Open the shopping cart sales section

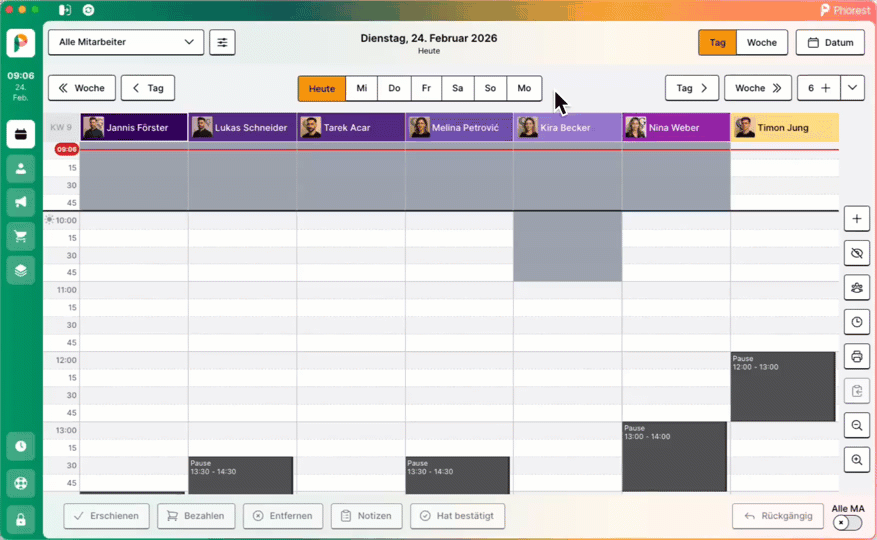point(21,236)
